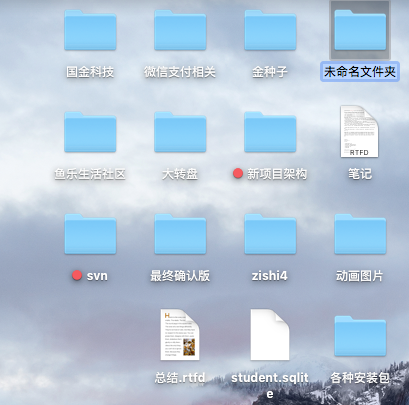Click the 笔记 file name label

(x=360, y=174)
